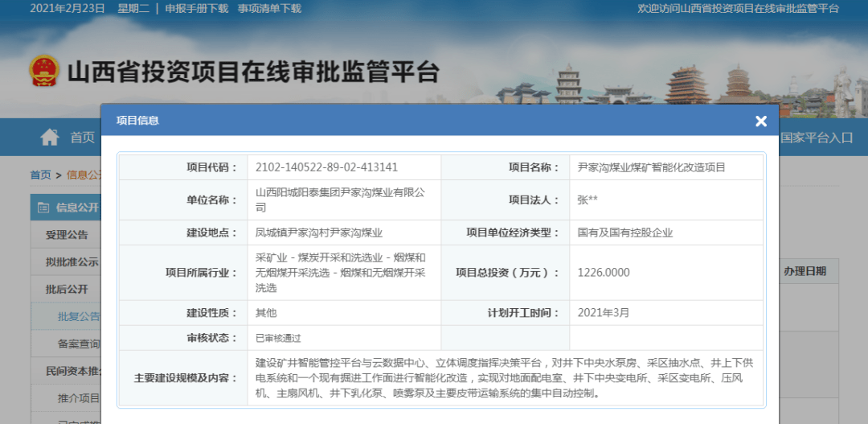Expand the 民间资本推介 sidebar section
The width and height of the screenshot is (868, 424).
(72, 371)
